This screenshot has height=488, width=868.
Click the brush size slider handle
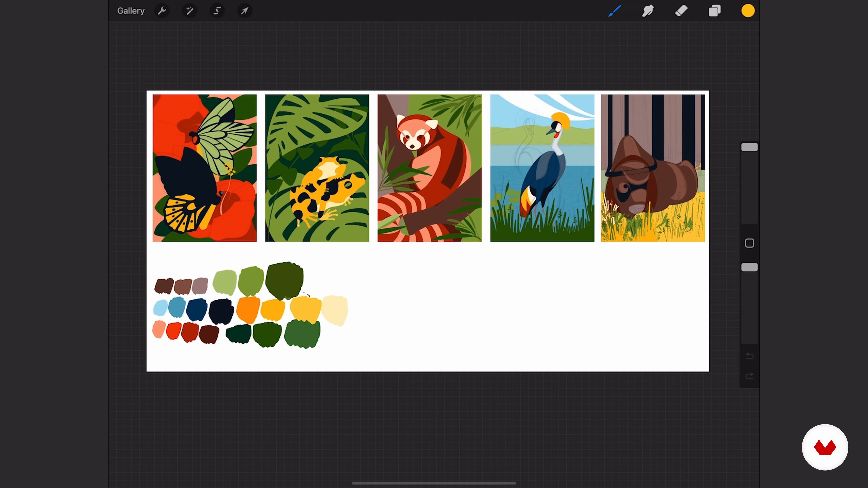pyautogui.click(x=749, y=147)
